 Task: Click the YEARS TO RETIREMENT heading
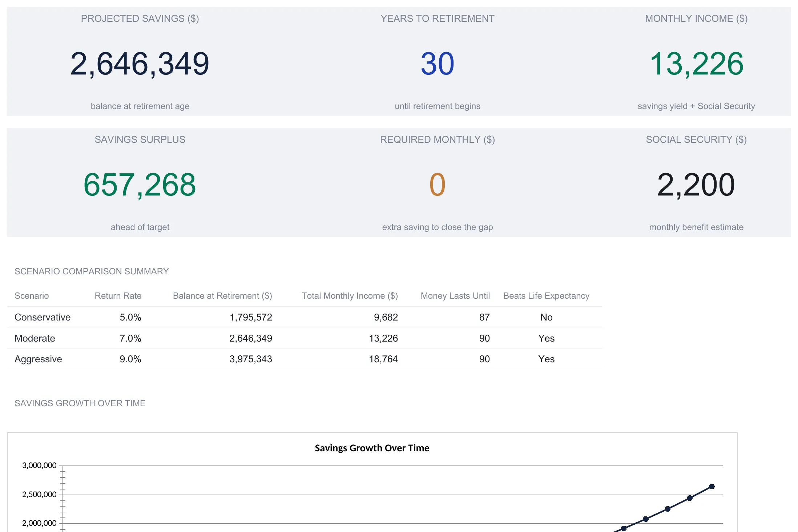pos(438,19)
